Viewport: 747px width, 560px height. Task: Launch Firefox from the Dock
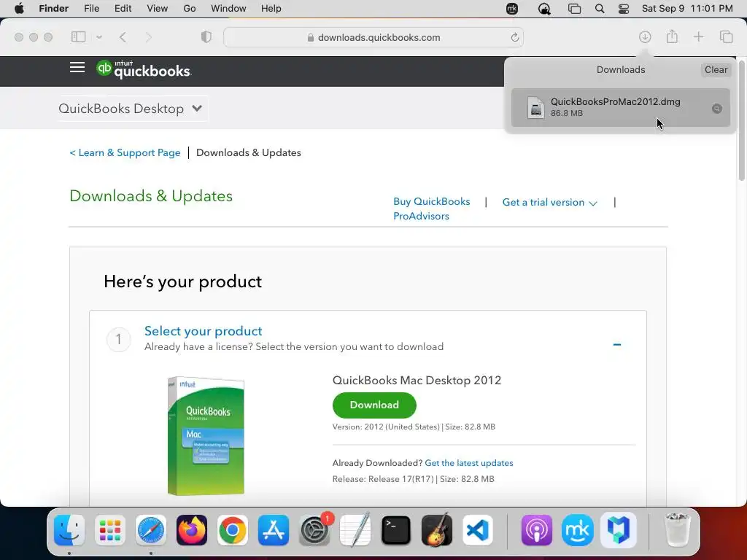click(192, 530)
